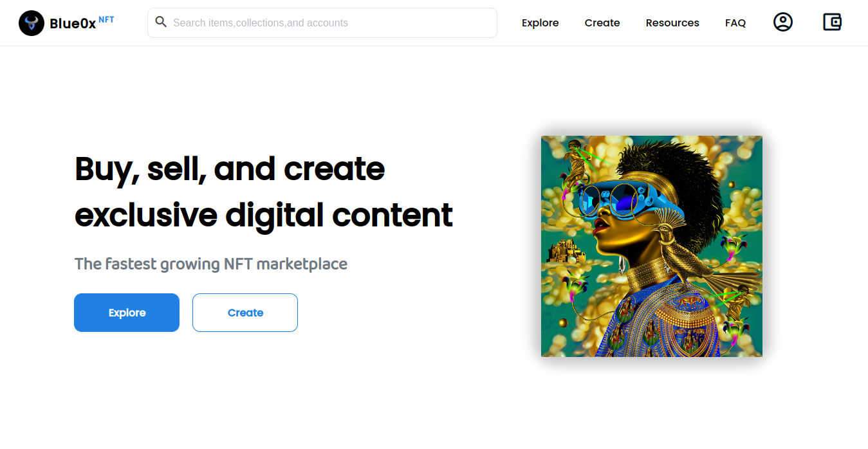The image size is (868, 449).
Task: Click the outlined Create button
Action: click(245, 313)
